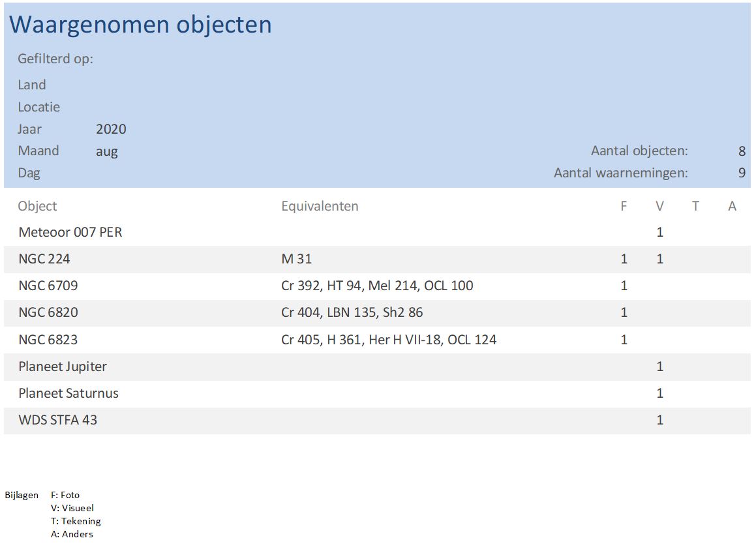This screenshot has height=551, width=756.
Task: Click the Cr 392, HT 94 equivalents text
Action: [x=377, y=286]
